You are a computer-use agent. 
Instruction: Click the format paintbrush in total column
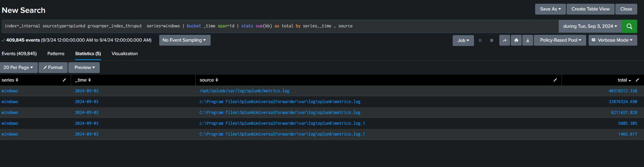pos(637,80)
